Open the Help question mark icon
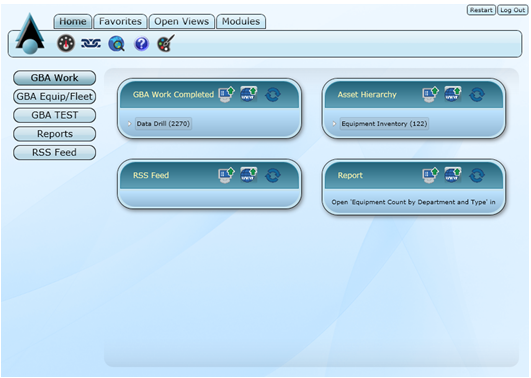This screenshot has height=378, width=531. [141, 44]
